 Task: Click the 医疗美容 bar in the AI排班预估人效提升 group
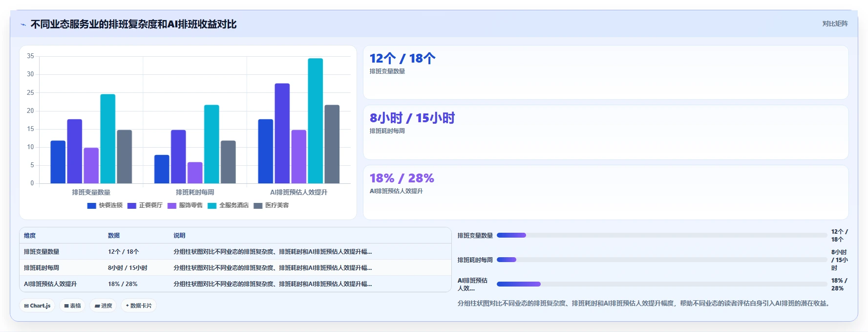coord(332,144)
